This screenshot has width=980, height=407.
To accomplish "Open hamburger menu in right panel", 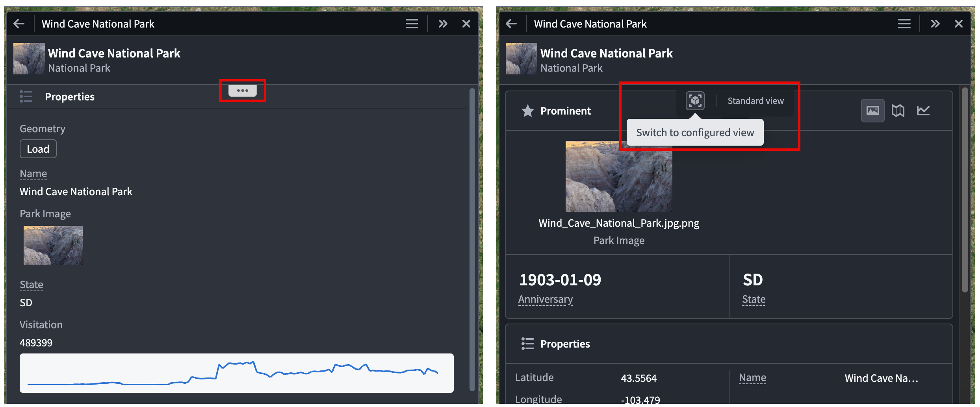I will click(904, 24).
